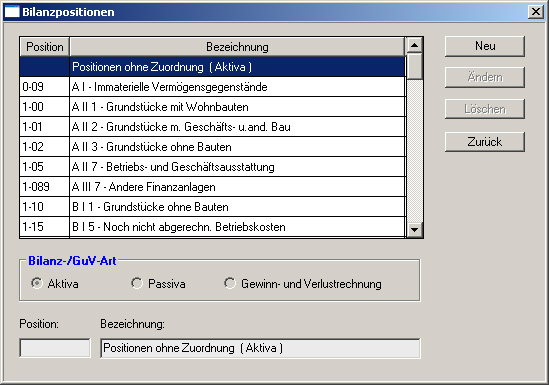The image size is (549, 385).
Task: Click the scrollbar up arrow in the list
Action: [415, 45]
